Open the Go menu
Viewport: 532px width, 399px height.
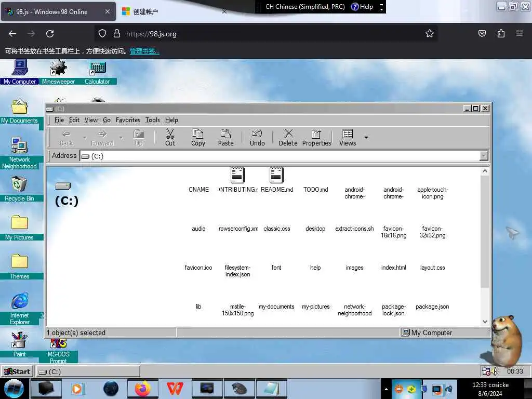point(107,120)
